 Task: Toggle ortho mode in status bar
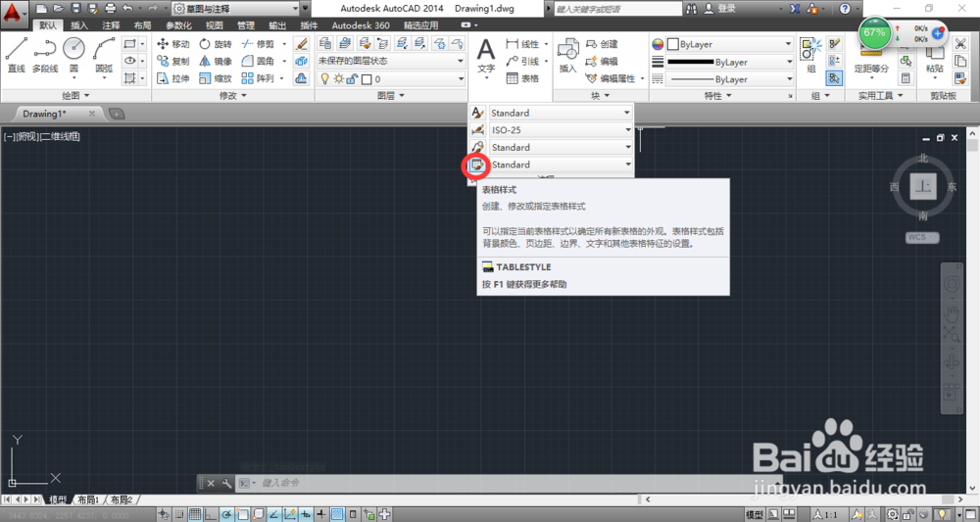211,514
